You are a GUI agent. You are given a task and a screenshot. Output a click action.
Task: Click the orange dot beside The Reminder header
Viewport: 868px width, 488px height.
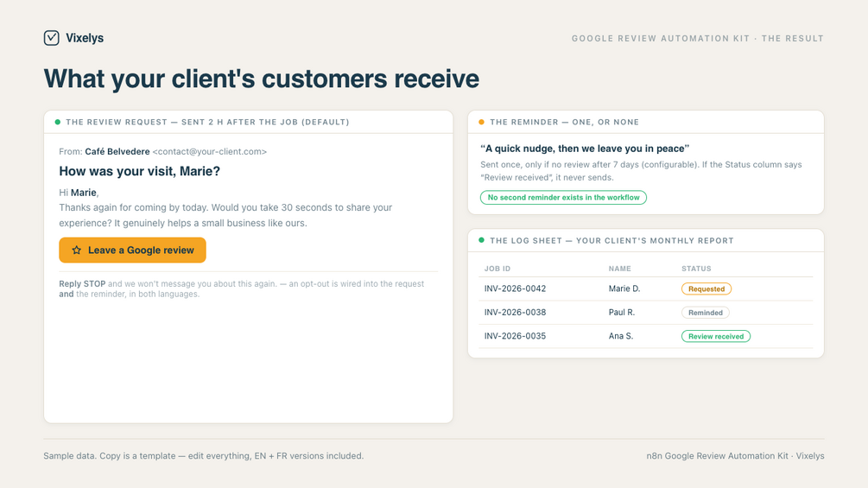pyautogui.click(x=481, y=122)
